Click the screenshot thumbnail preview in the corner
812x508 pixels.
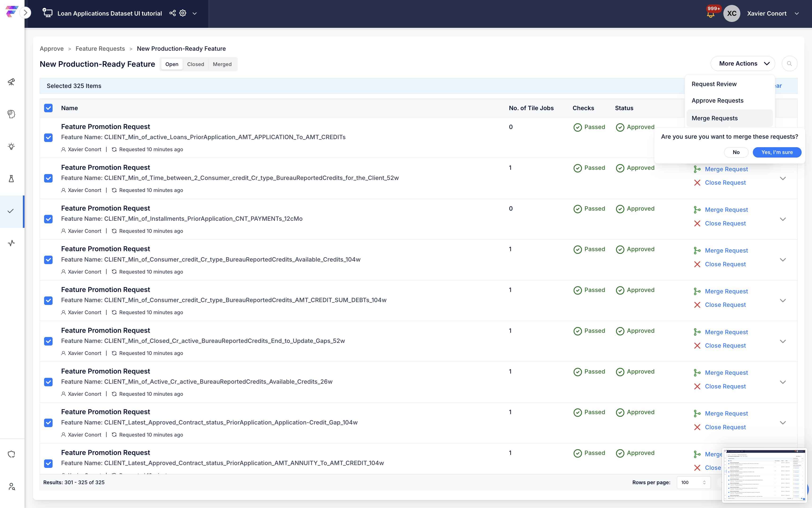(764, 475)
